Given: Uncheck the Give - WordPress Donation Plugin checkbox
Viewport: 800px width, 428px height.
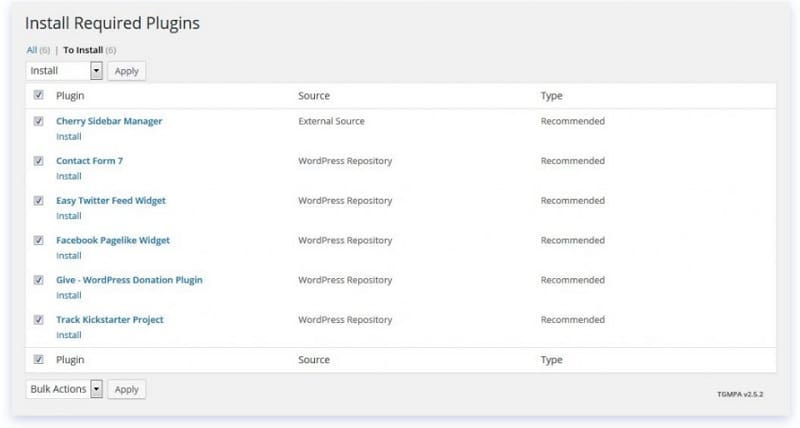Looking at the screenshot, I should (x=39, y=280).
